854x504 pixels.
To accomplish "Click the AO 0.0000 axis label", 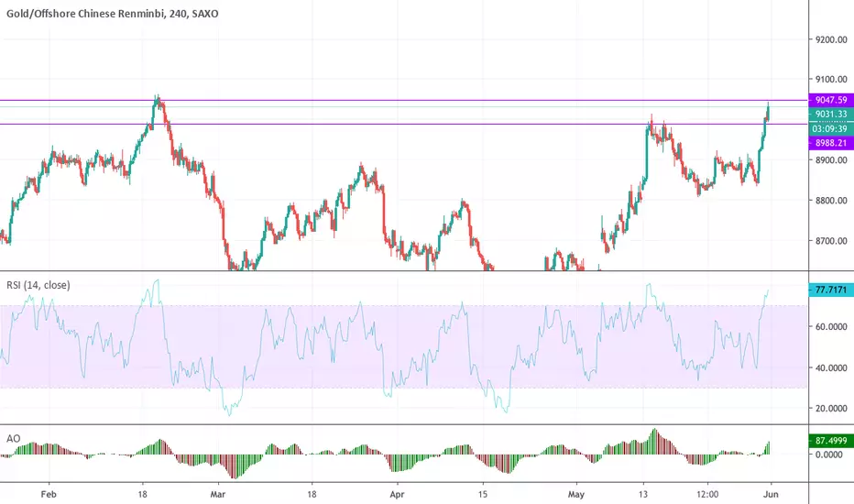I will coord(829,455).
